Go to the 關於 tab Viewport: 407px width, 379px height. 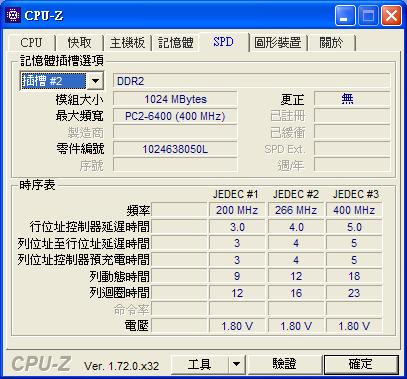point(331,43)
